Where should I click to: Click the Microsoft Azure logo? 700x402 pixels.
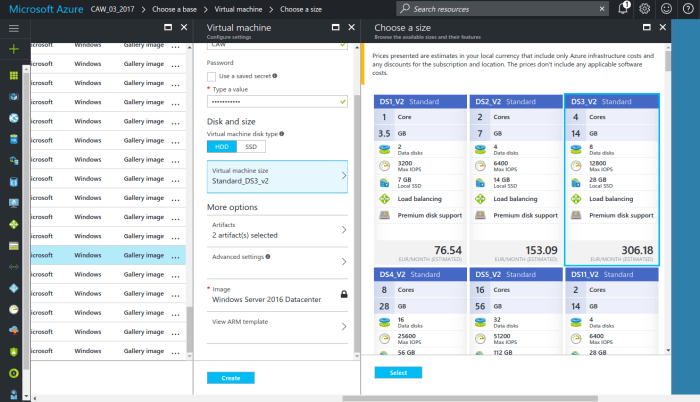coord(46,9)
